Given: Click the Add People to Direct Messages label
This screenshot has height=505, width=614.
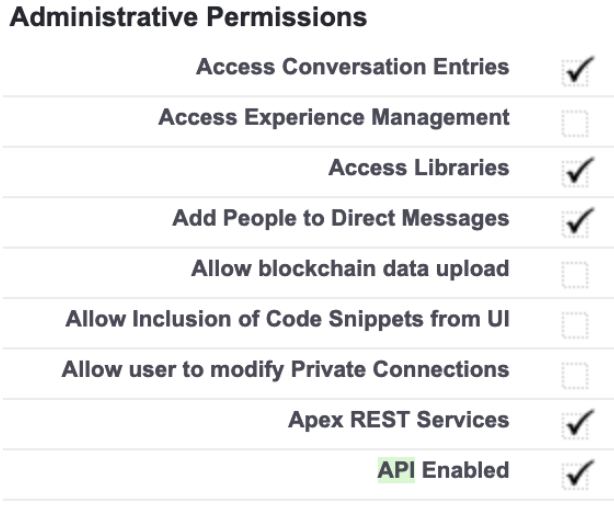Looking at the screenshot, I should pyautogui.click(x=340, y=218).
